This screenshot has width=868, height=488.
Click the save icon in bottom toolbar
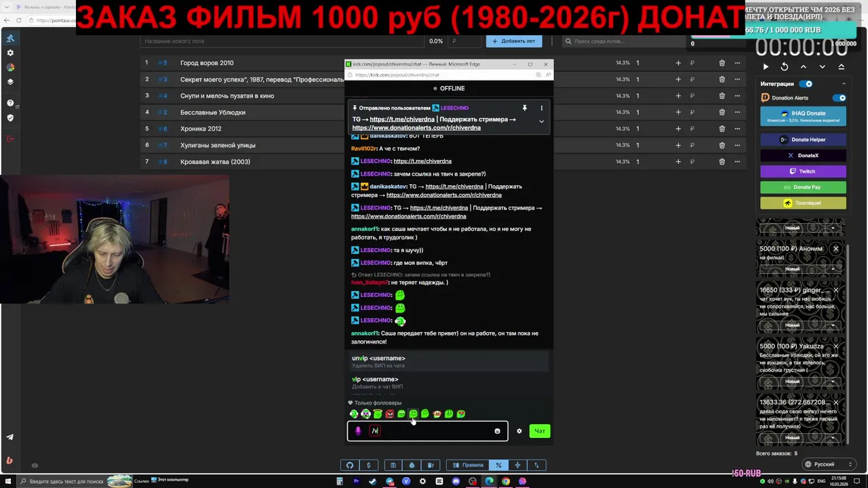pyautogui.click(x=393, y=465)
